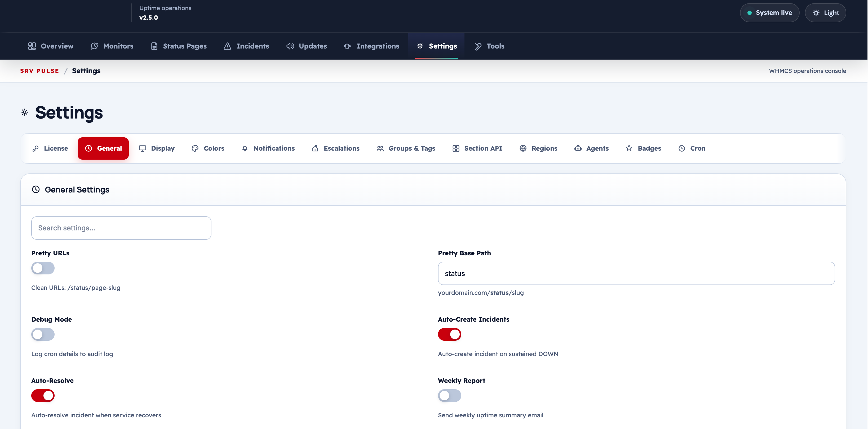Click the Colors palette icon

(195, 148)
